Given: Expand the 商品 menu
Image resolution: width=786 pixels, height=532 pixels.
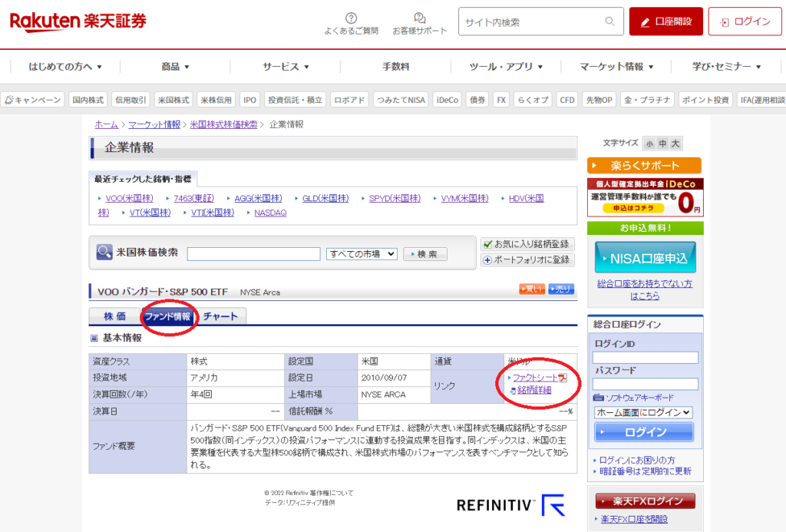Looking at the screenshot, I should pos(175,67).
